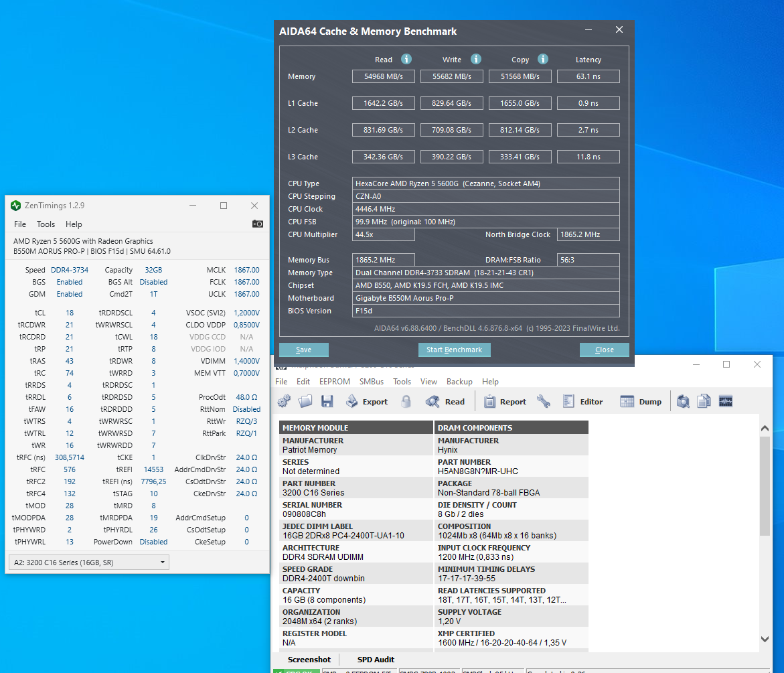Maximize the ZenTimings window

[224, 206]
